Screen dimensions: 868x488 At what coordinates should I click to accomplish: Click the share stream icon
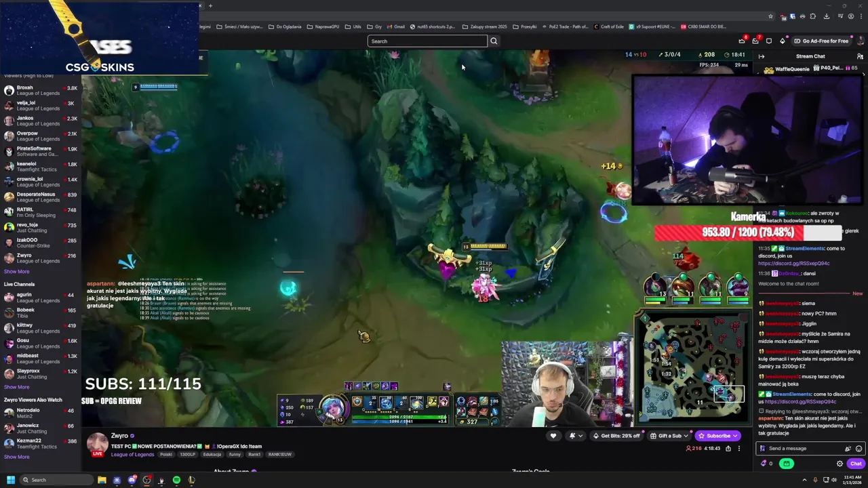click(x=728, y=448)
